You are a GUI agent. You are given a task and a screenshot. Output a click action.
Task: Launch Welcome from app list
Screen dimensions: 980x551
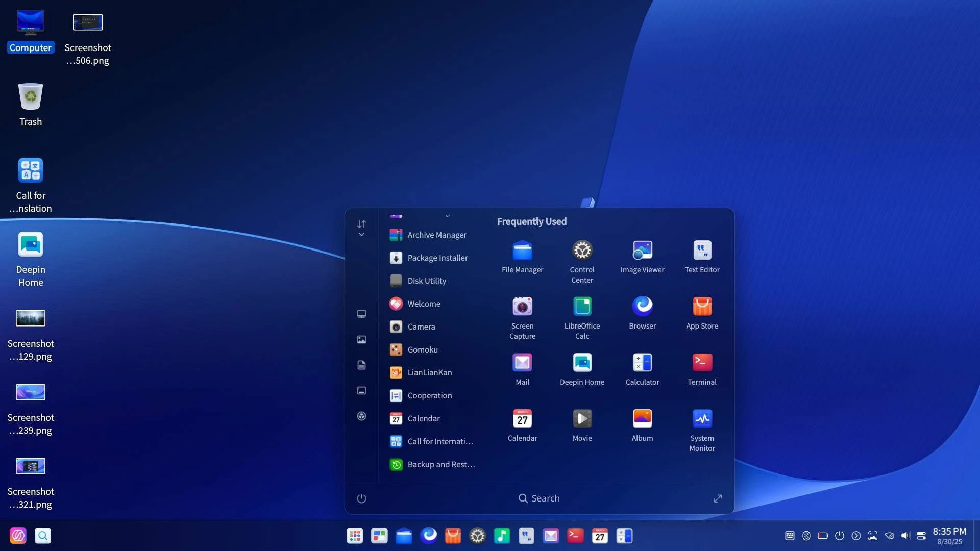432,304
